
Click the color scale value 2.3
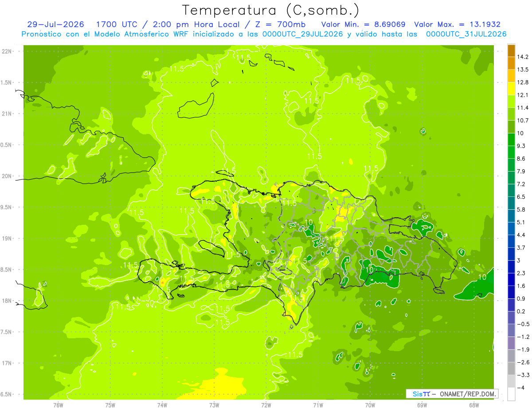521,273
